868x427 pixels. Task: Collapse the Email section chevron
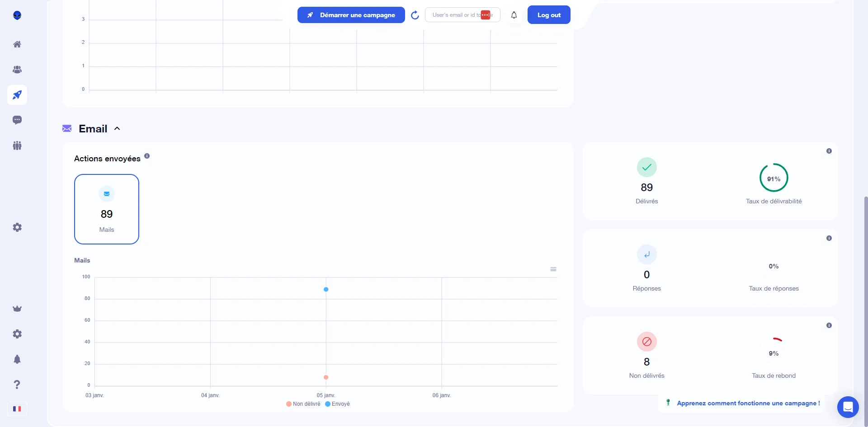(x=117, y=128)
